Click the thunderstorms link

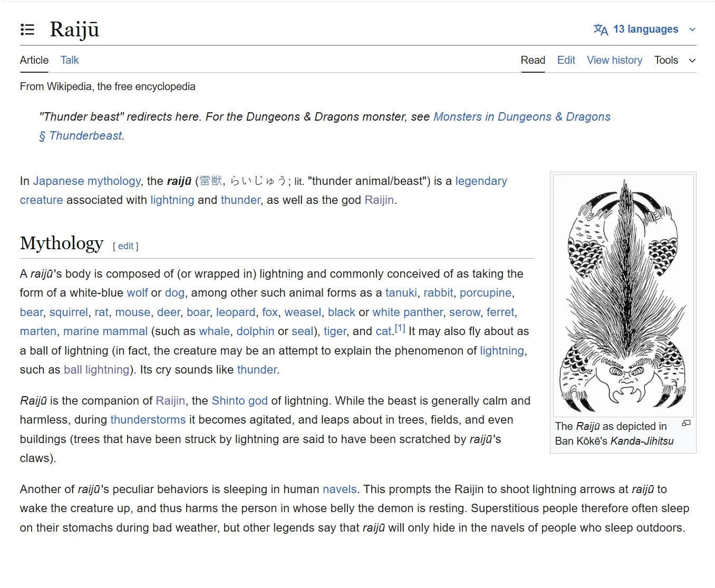tap(148, 420)
